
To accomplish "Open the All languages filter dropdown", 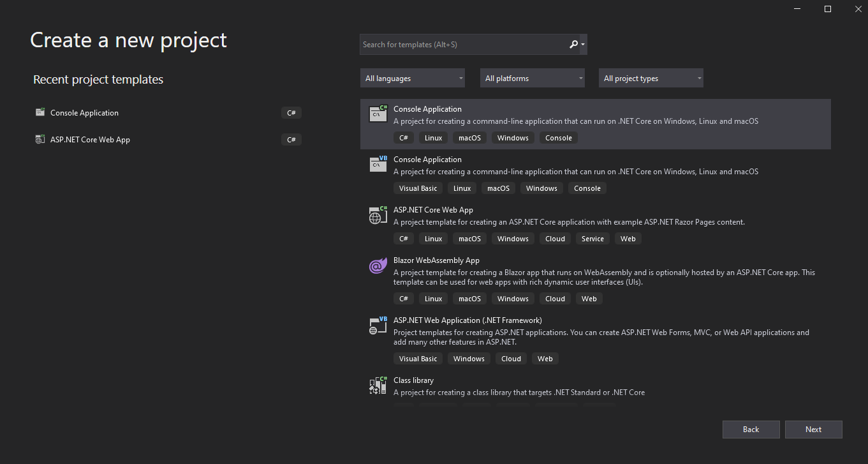I will tap(413, 79).
